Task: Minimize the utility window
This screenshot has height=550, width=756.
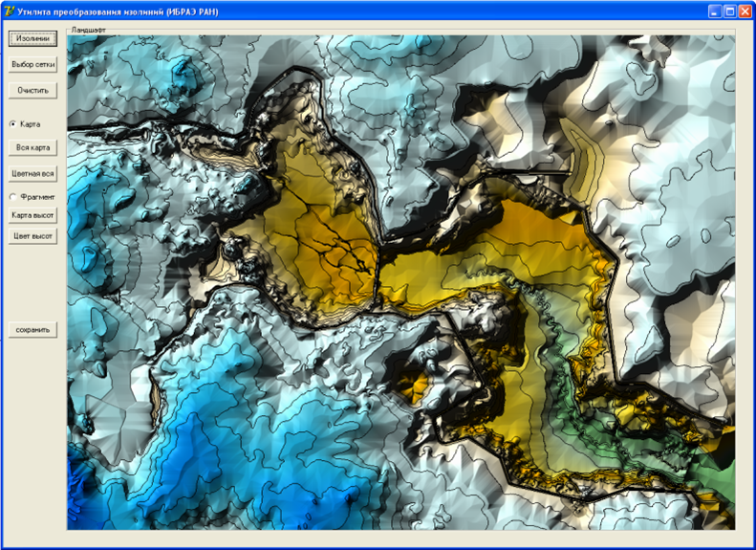Action: point(715,11)
